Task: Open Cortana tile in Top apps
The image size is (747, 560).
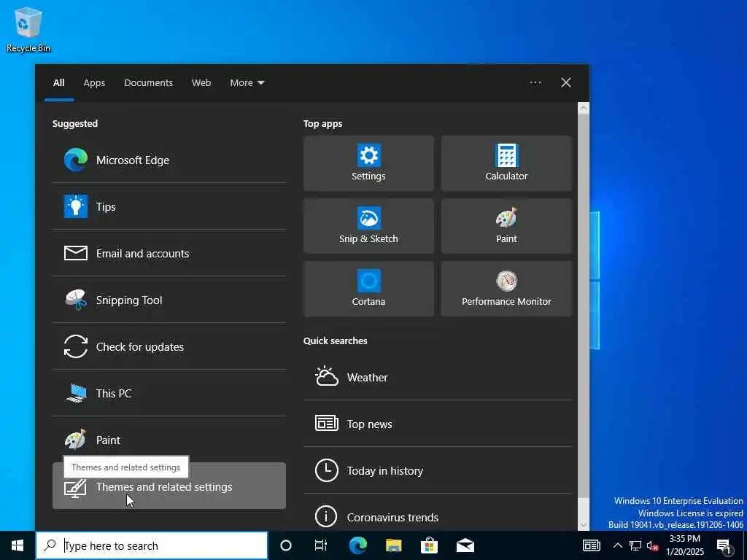Action: tap(368, 289)
